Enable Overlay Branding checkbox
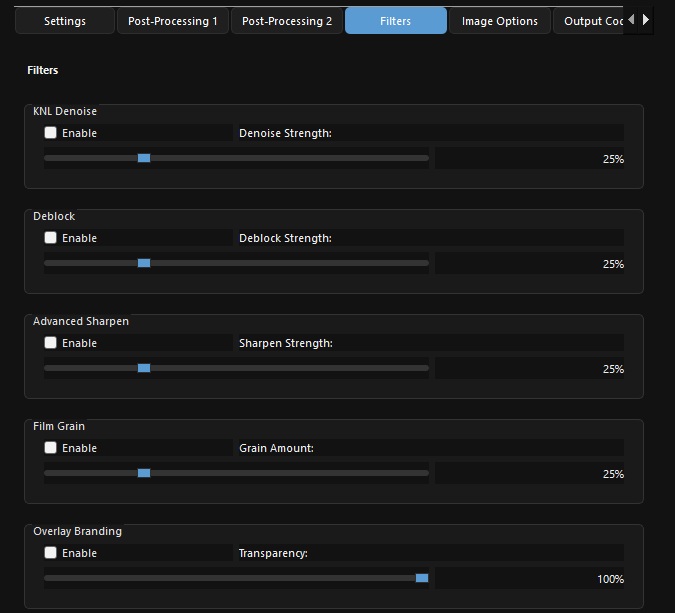Image resolution: width=675 pixels, height=613 pixels. tap(50, 553)
